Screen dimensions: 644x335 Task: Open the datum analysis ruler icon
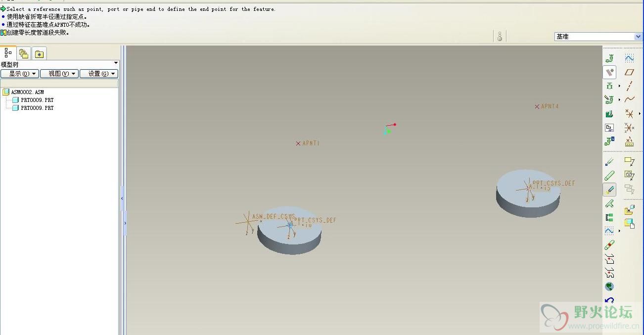tap(629, 142)
